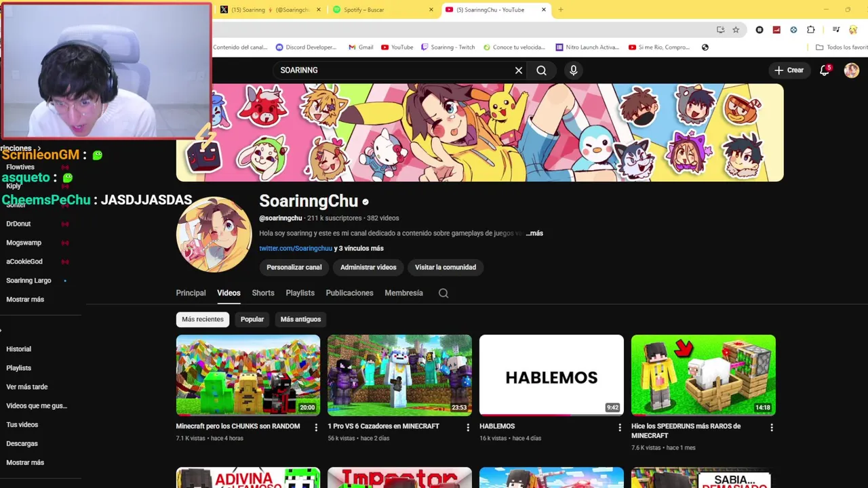Start voice search with microphone icon

click(x=574, y=70)
